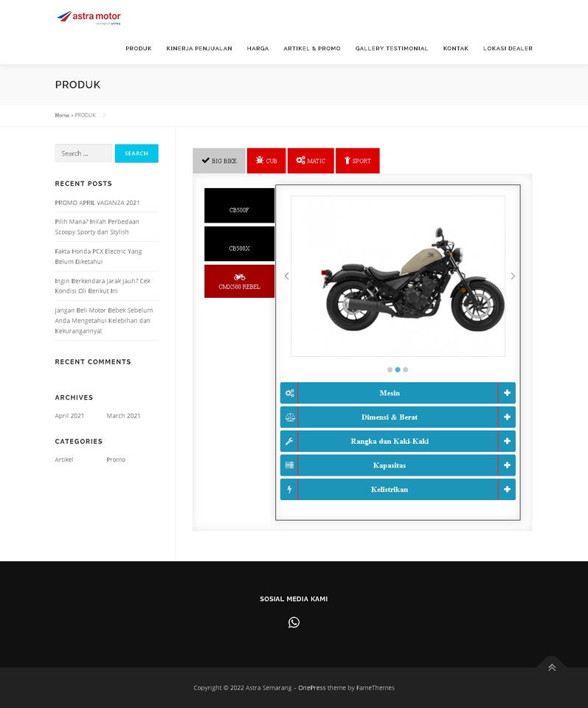This screenshot has height=708, width=588.
Task: Open the Dimensi & Berat accordion header
Action: click(398, 417)
